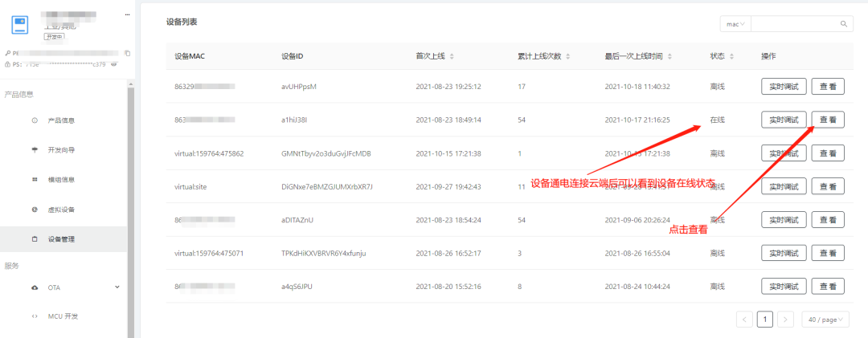
Task: Click 实时调试 for device avUHPpsM
Action: coord(784,87)
